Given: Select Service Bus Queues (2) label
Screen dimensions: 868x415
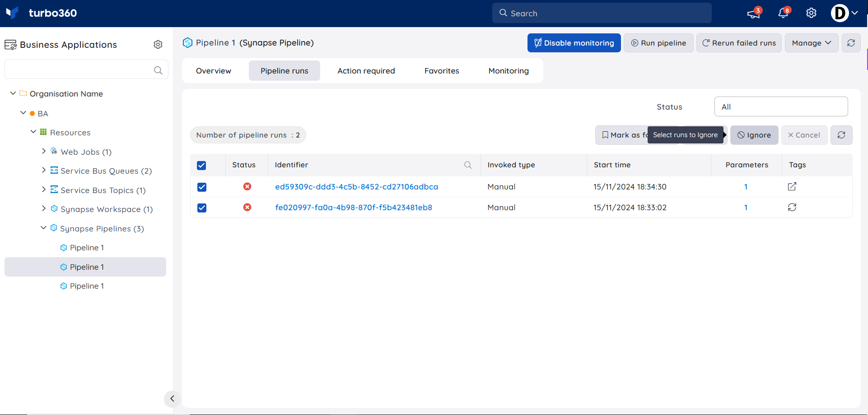Looking at the screenshot, I should pyautogui.click(x=106, y=171).
